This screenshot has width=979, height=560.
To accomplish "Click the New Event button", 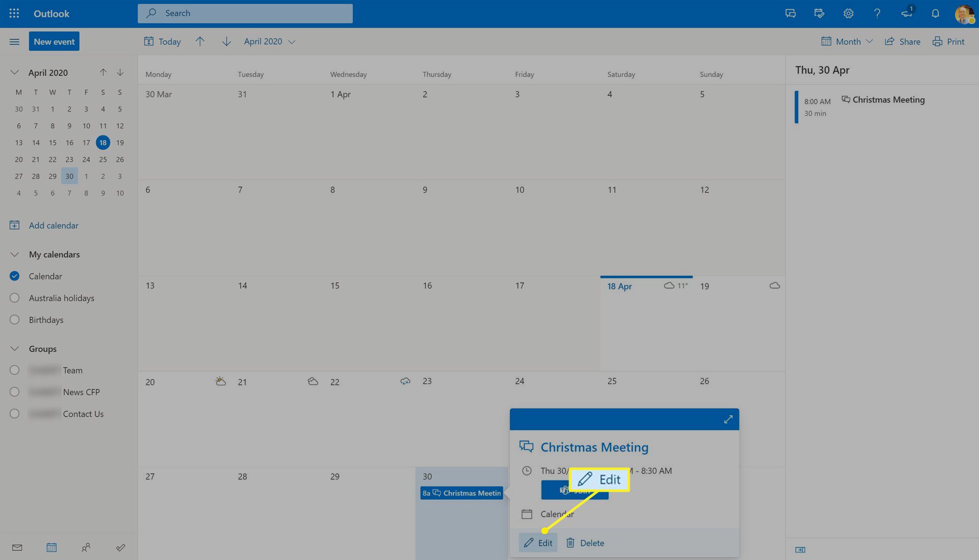I will tap(54, 42).
